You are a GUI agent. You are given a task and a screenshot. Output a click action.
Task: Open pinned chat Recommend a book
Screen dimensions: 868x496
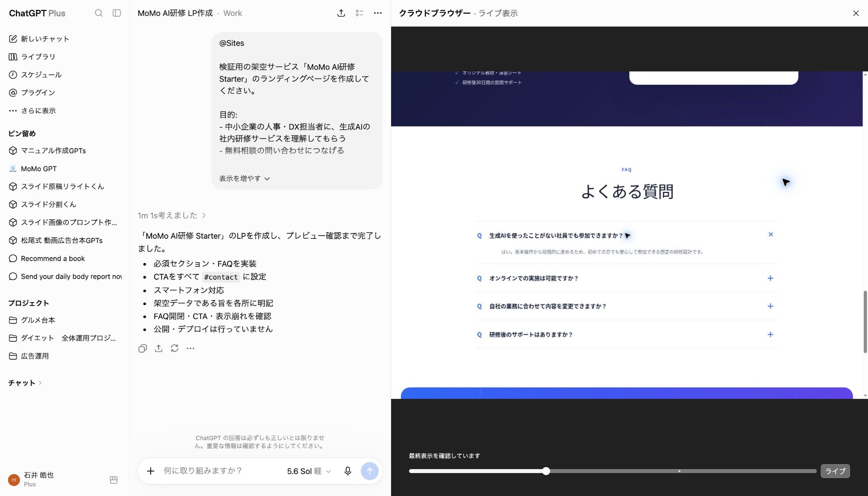coord(47,258)
